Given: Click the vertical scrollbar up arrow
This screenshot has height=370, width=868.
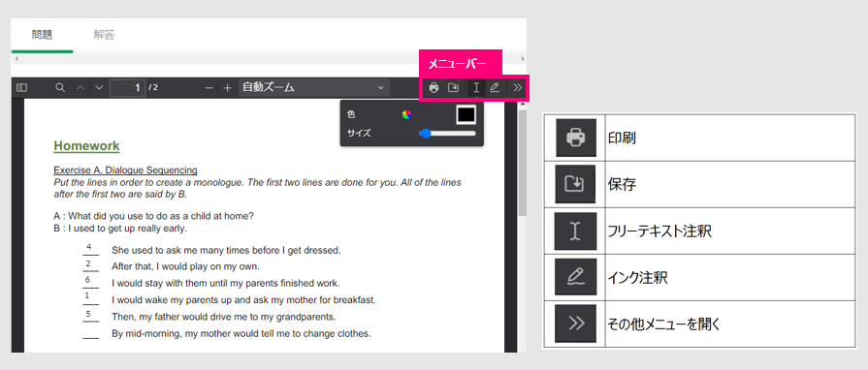Looking at the screenshot, I should [522, 105].
